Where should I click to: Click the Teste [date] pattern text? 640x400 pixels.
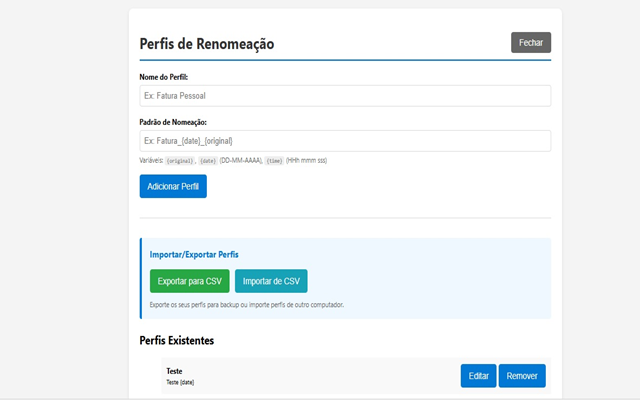click(x=180, y=382)
